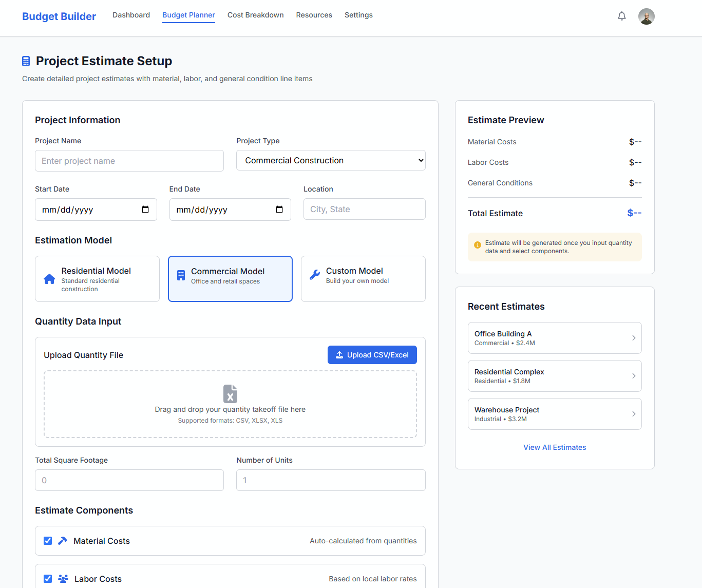Uncheck the Material Costs checkbox
The image size is (702, 588).
click(x=48, y=541)
